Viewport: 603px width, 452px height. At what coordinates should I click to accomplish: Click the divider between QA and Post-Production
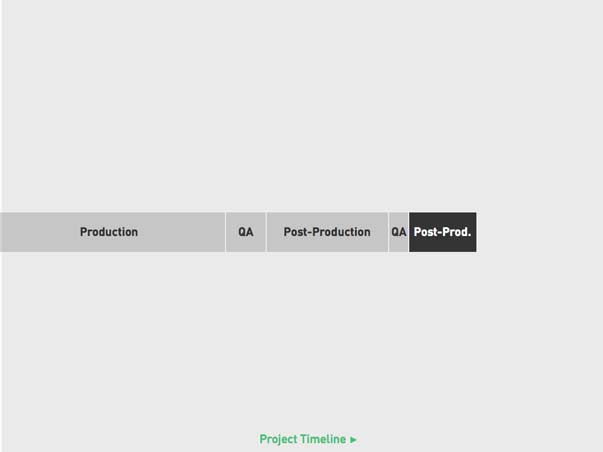[x=266, y=232]
